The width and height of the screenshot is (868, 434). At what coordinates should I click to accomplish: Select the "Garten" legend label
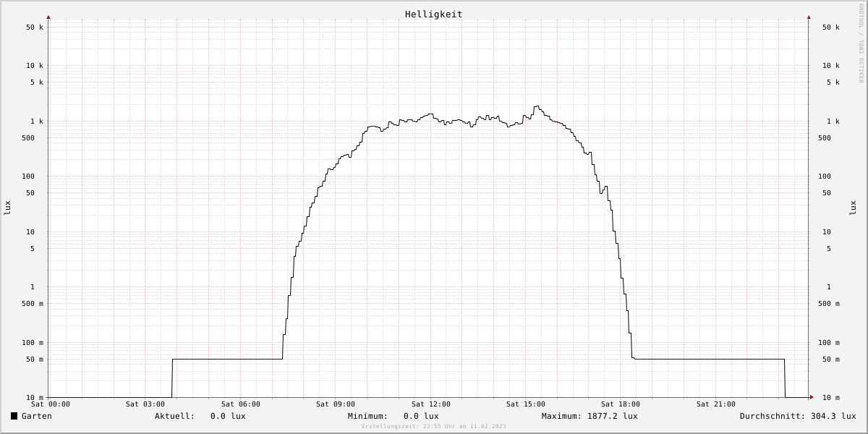pos(37,416)
